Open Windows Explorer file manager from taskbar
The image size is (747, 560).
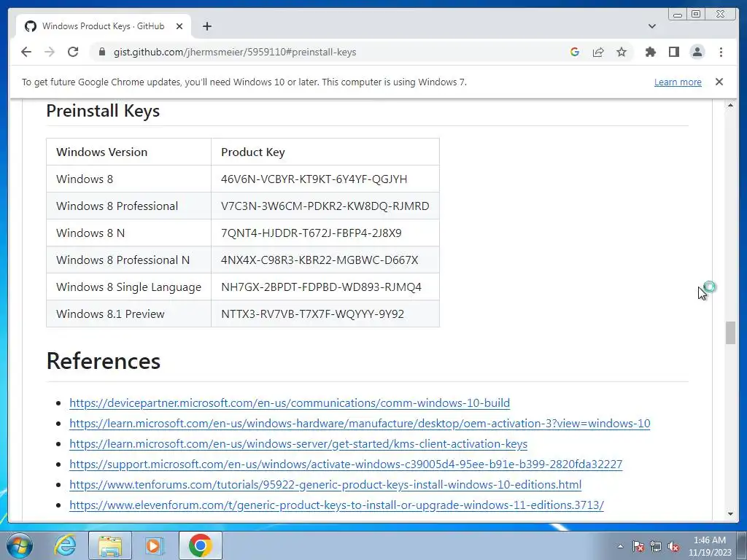(110, 545)
